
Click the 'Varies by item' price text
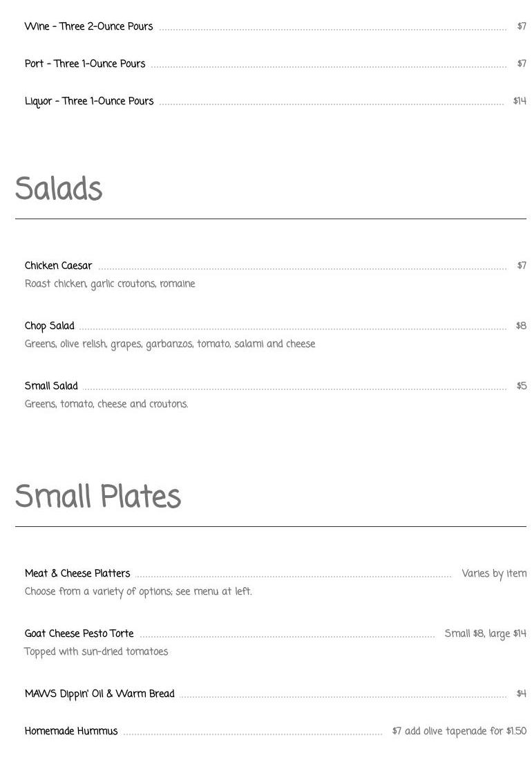[494, 574]
